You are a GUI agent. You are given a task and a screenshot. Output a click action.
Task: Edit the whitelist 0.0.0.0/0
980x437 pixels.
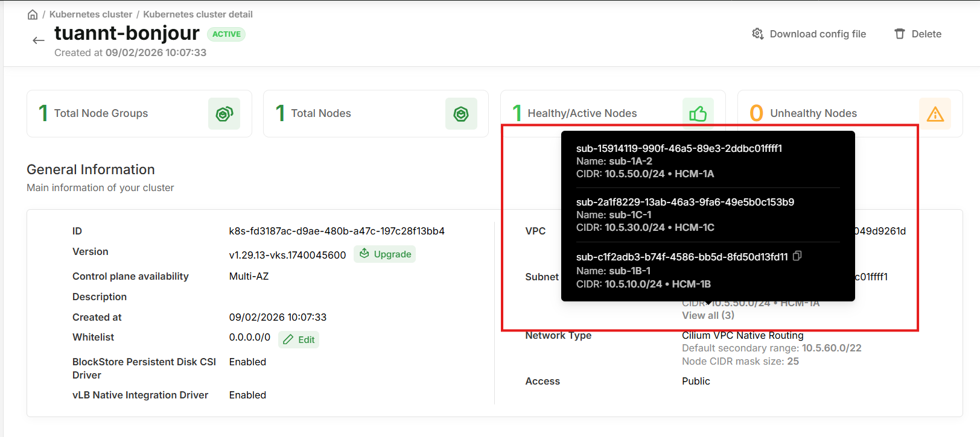(299, 340)
